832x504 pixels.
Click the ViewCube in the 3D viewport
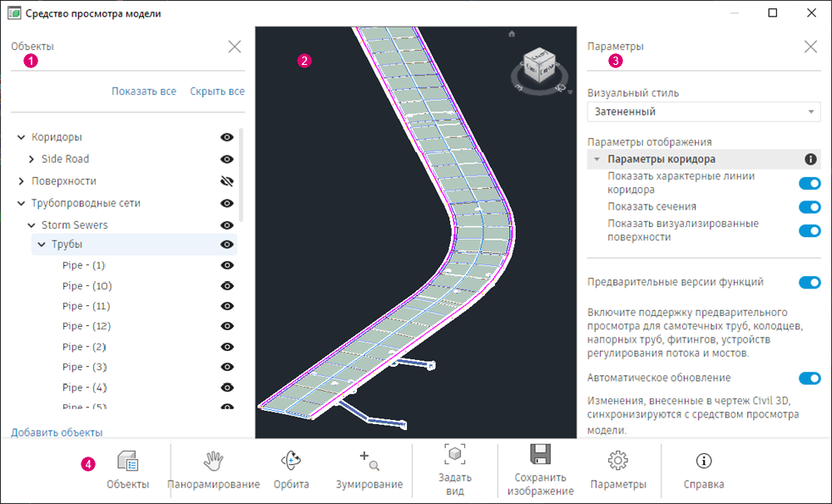pos(539,66)
